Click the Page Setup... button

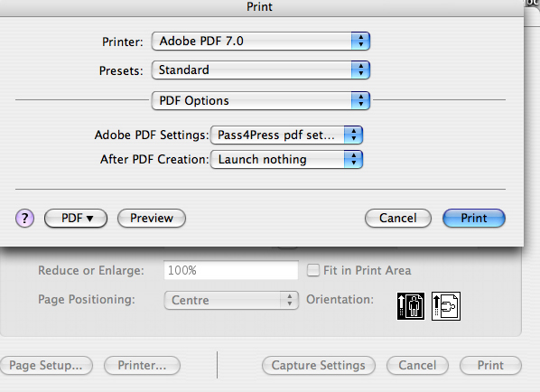(x=46, y=366)
